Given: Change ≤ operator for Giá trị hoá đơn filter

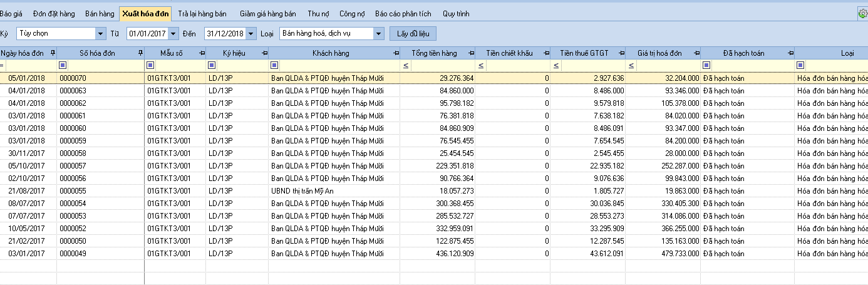Looking at the screenshot, I should tap(631, 65).
